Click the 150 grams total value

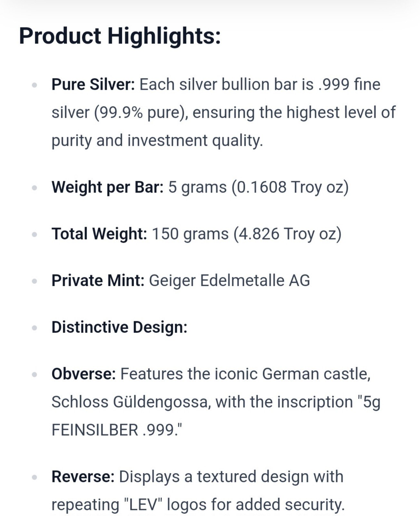(190, 234)
